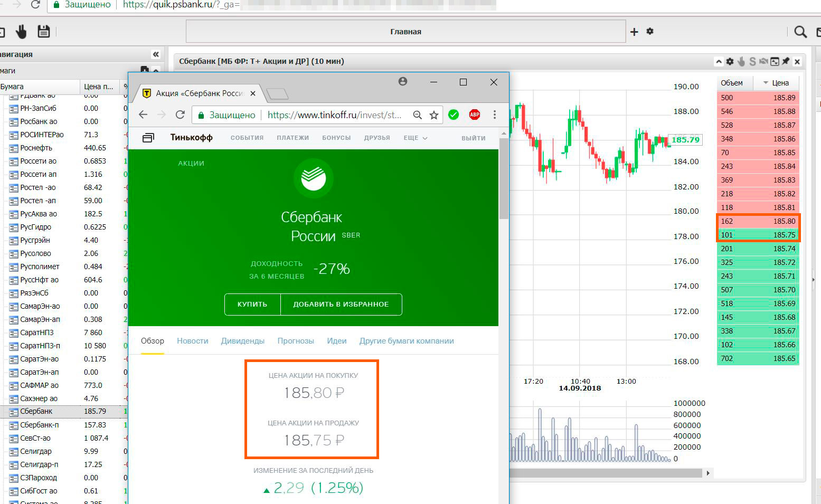Click order book bid price 185.65
Image resolution: width=821 pixels, height=504 pixels.
point(784,358)
